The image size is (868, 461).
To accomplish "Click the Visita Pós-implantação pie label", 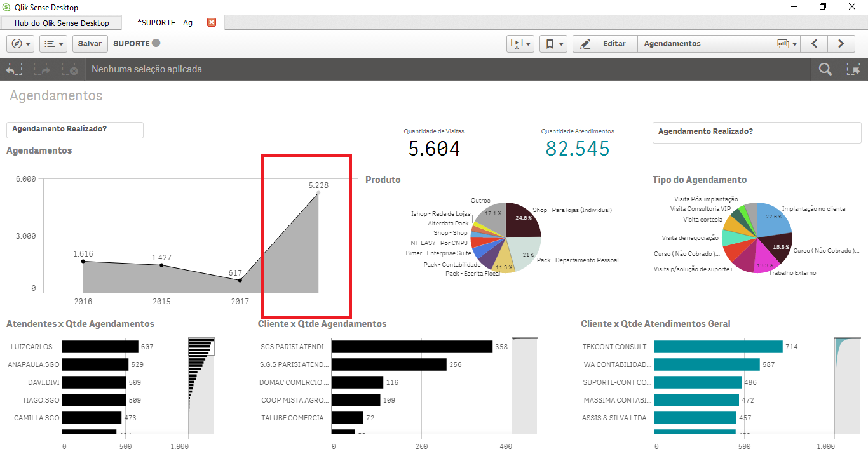I will click(x=705, y=199).
